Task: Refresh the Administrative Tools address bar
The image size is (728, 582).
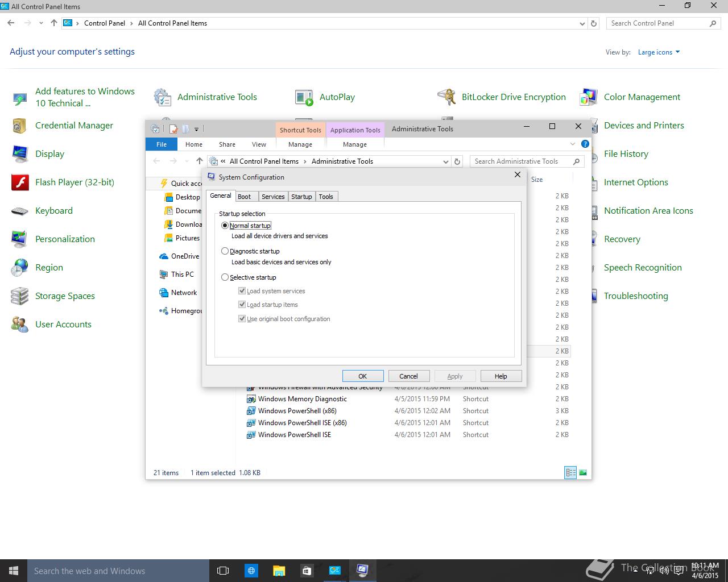Action: click(457, 161)
